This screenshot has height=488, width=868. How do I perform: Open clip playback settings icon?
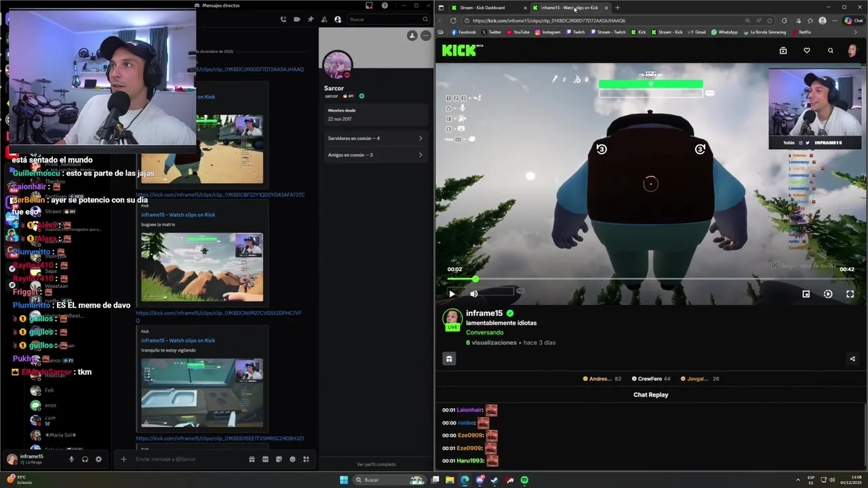click(x=828, y=294)
